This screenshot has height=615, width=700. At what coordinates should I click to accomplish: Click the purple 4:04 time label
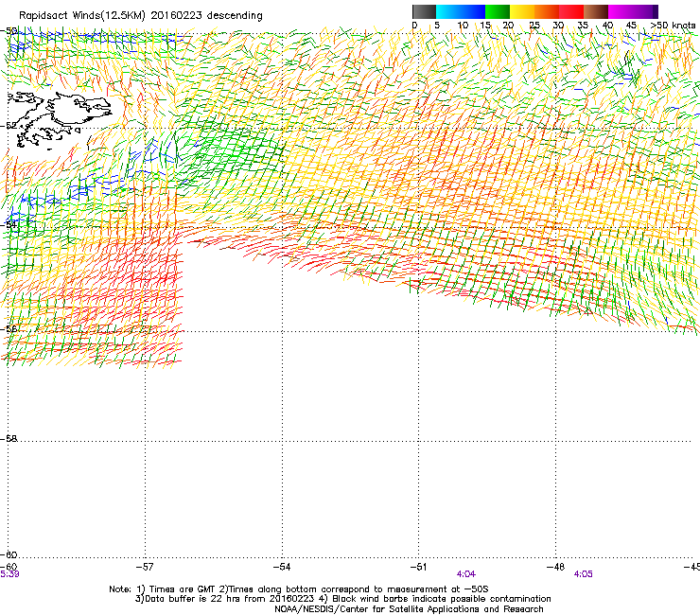[x=466, y=574]
